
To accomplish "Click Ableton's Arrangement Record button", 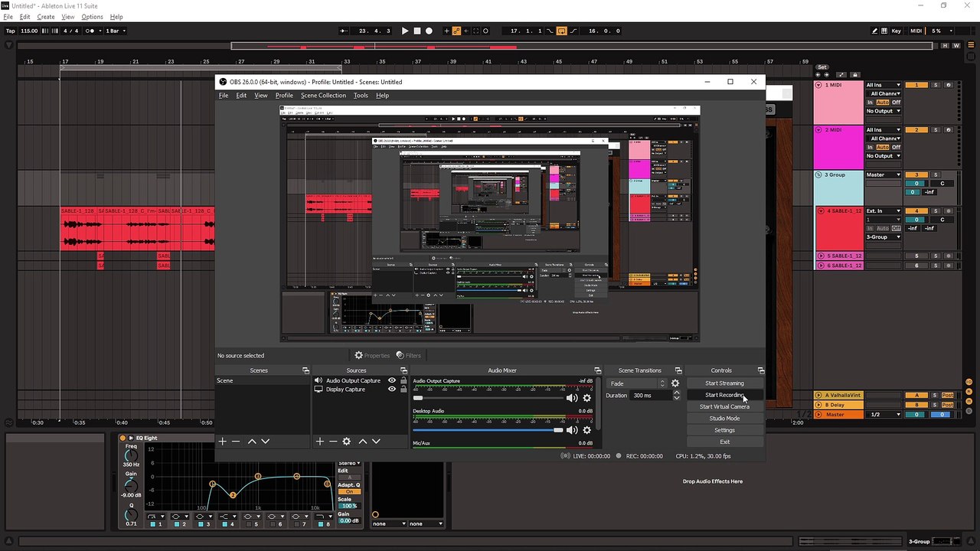I will tap(429, 31).
